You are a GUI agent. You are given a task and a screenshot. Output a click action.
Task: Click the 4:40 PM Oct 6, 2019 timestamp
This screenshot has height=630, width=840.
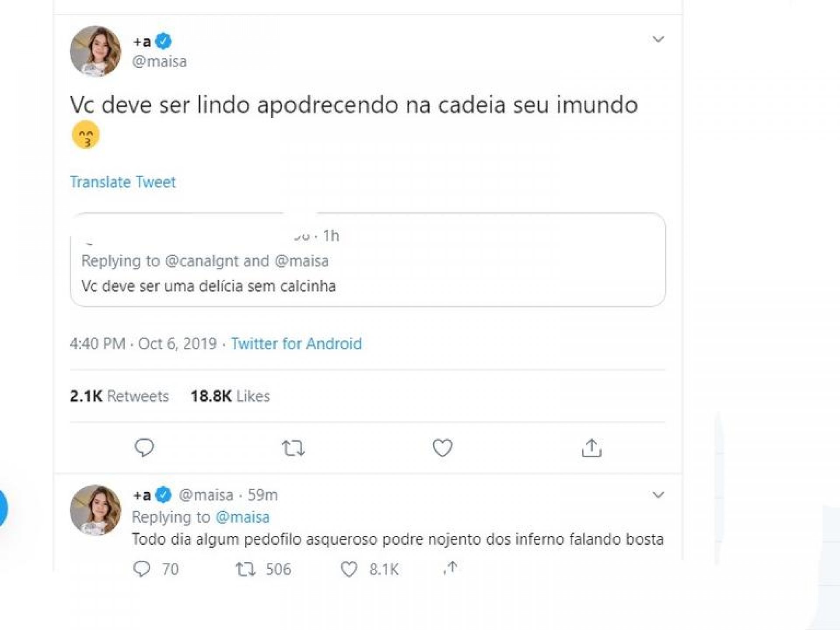point(143,344)
